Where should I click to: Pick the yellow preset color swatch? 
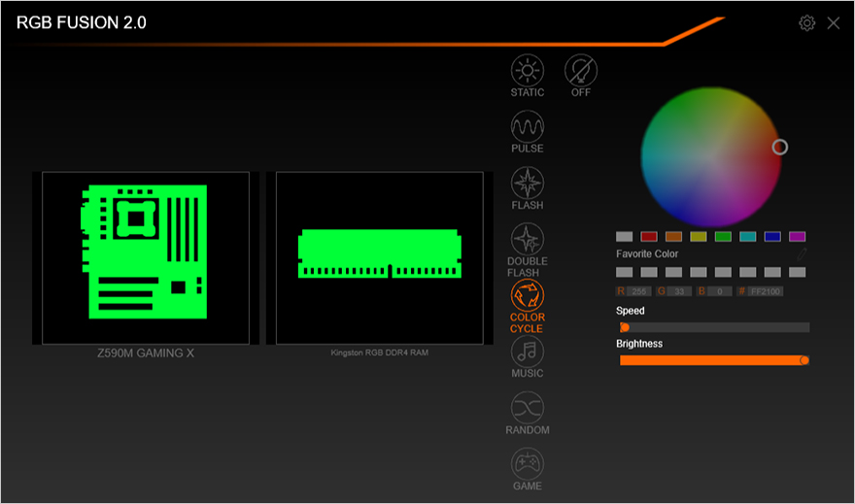[699, 237]
